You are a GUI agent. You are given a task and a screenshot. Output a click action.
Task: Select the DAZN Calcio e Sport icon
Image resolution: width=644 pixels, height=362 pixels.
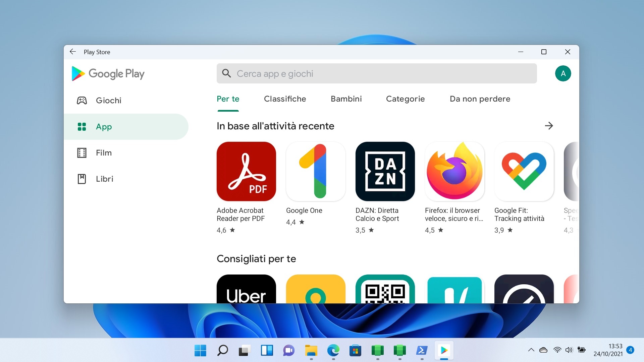[x=385, y=171]
